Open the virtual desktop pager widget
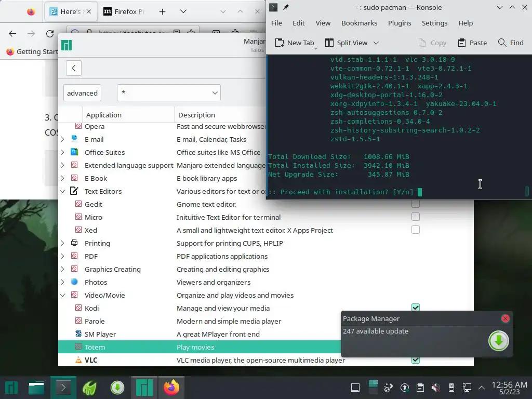The width and height of the screenshot is (532, 399). (373, 388)
